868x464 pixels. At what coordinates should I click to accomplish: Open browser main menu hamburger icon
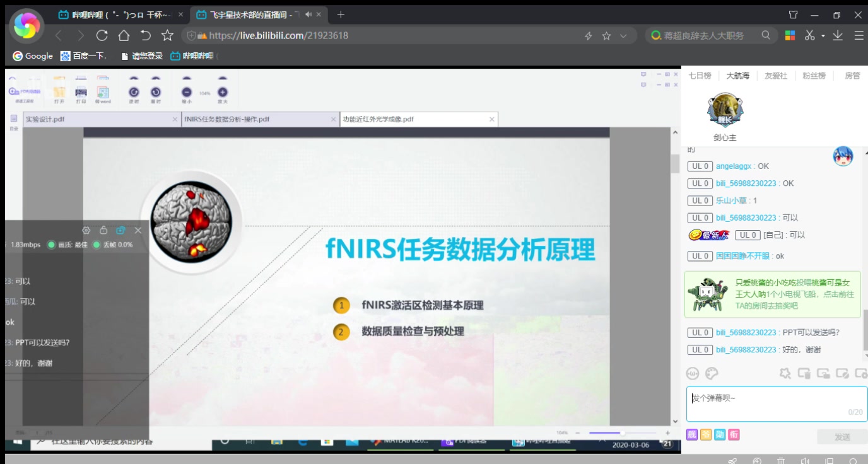coord(859,36)
